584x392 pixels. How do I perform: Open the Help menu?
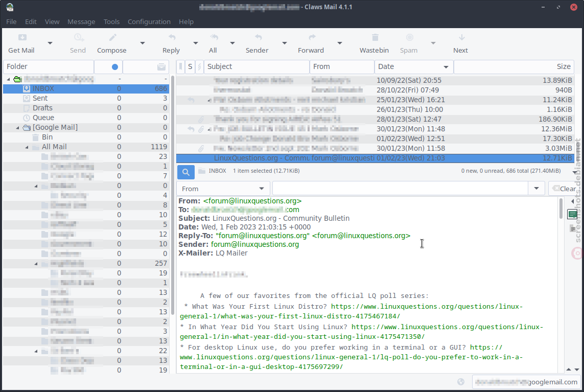pyautogui.click(x=186, y=21)
